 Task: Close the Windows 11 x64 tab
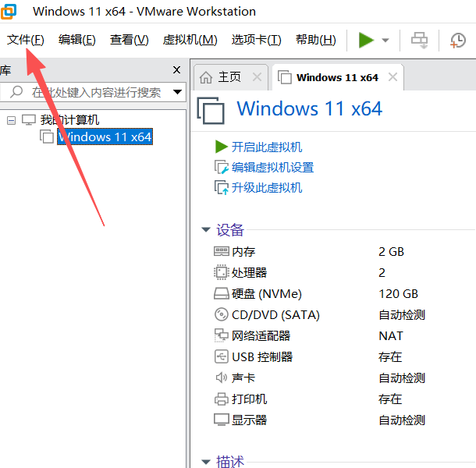pos(393,77)
